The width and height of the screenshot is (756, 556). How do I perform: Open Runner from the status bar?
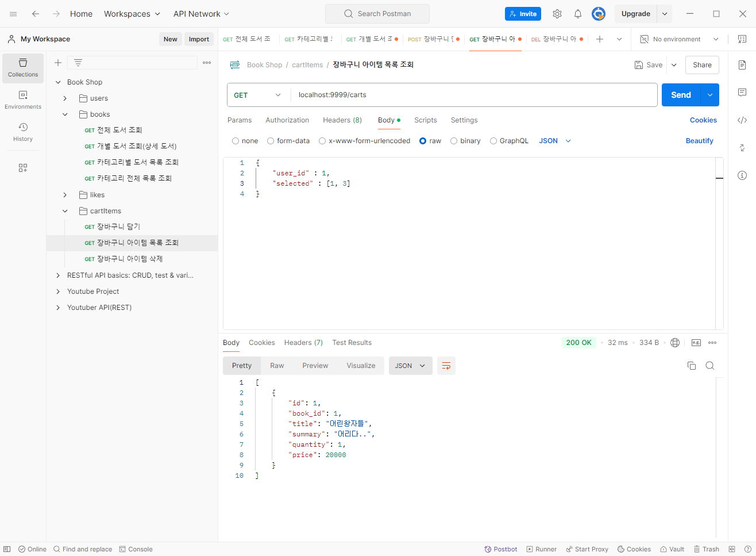(541, 549)
